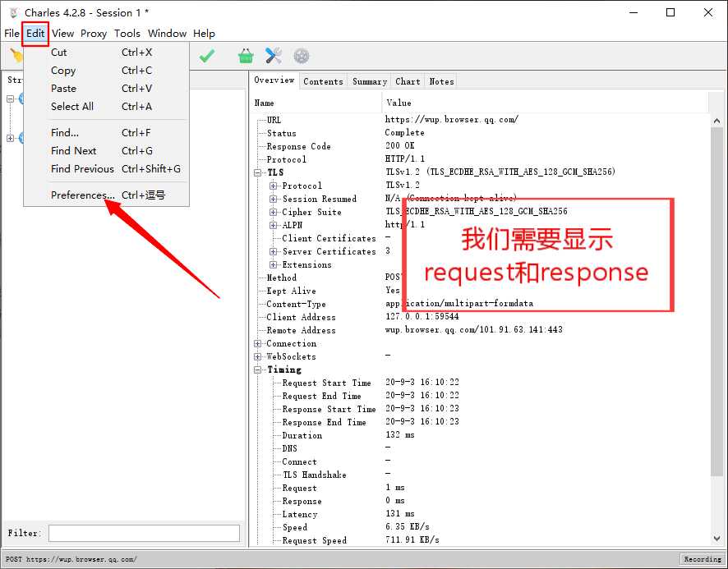Click the Recording status button

tap(702, 559)
